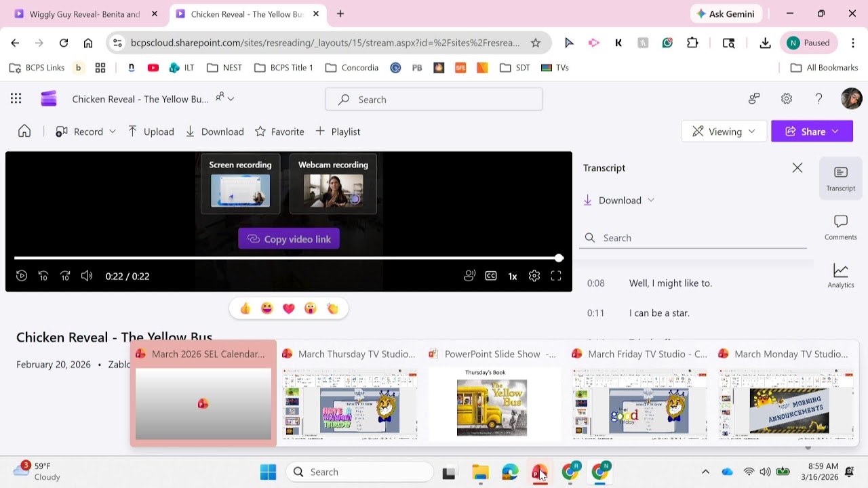Replay the video
This screenshot has width=868, height=488.
tap(22, 276)
